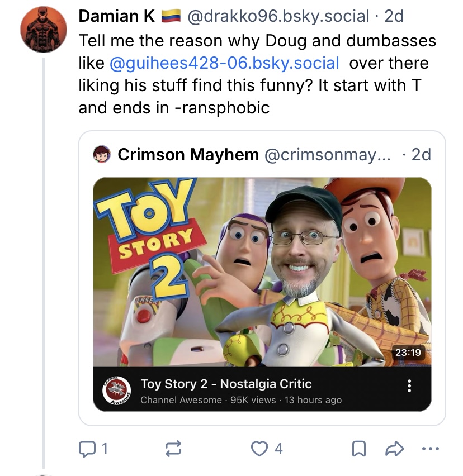Bookmark this post

359,449
